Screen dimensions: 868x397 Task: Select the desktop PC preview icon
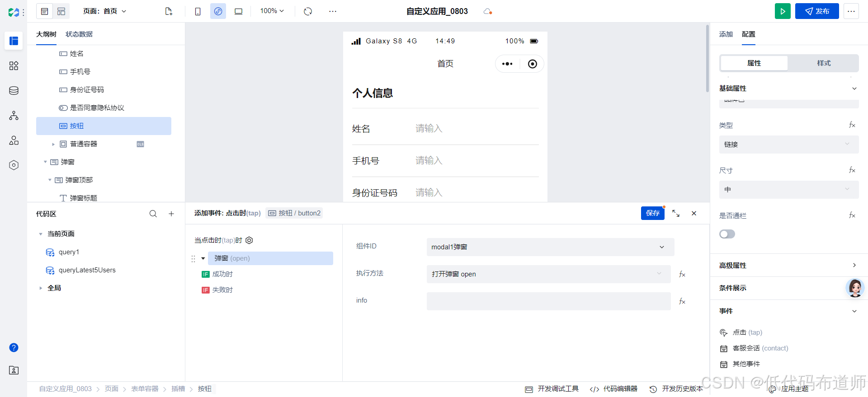[238, 11]
